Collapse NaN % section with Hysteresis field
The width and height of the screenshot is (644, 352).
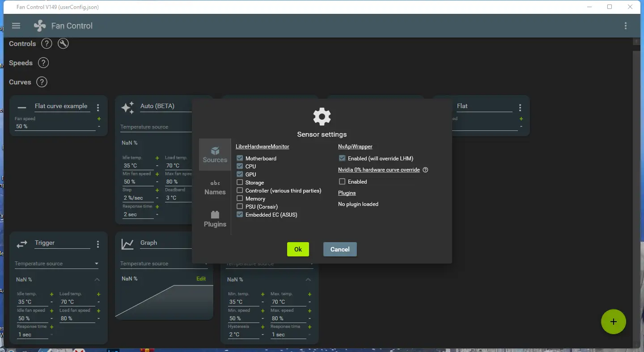[308, 280]
